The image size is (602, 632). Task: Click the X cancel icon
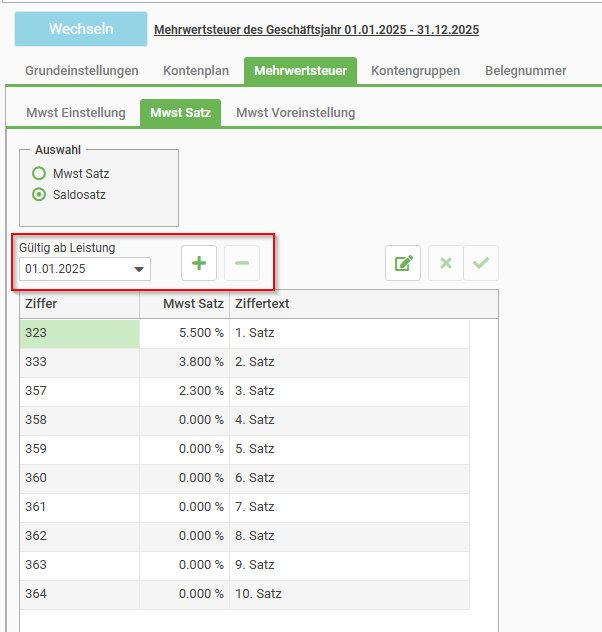coord(446,263)
